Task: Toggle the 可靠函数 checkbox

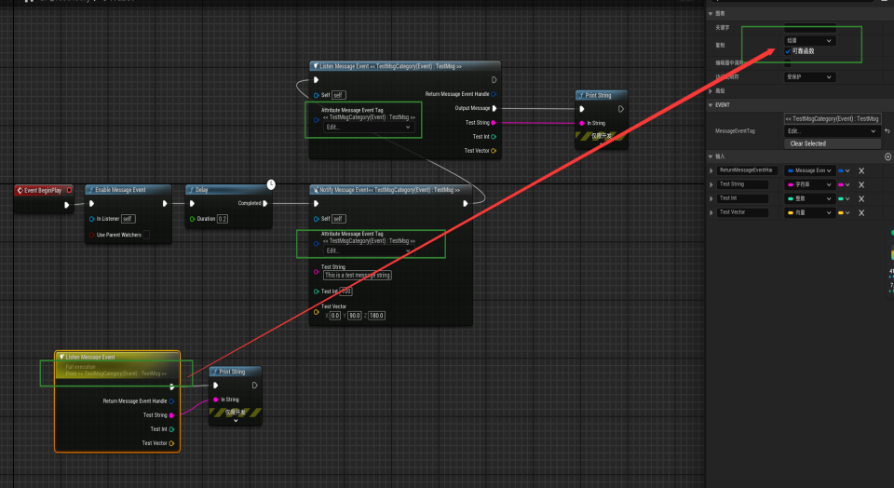Action: [788, 51]
